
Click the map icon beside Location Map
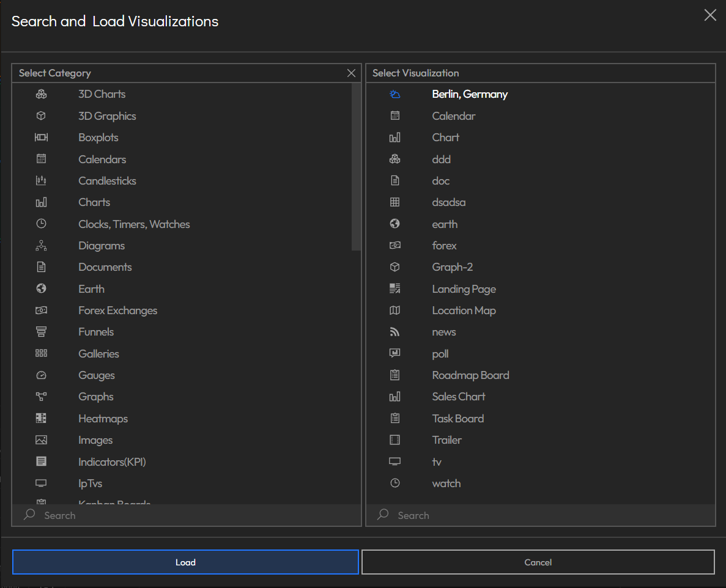395,310
